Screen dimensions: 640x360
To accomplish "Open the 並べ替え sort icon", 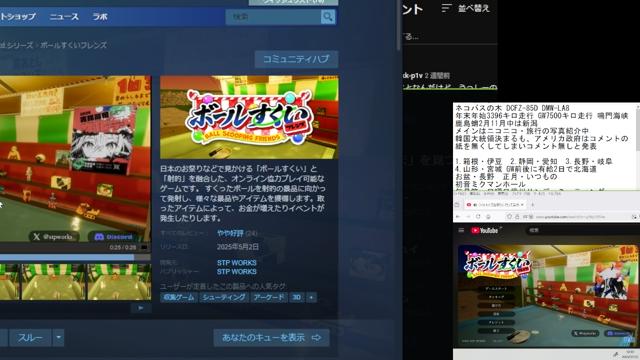I will point(446,8).
